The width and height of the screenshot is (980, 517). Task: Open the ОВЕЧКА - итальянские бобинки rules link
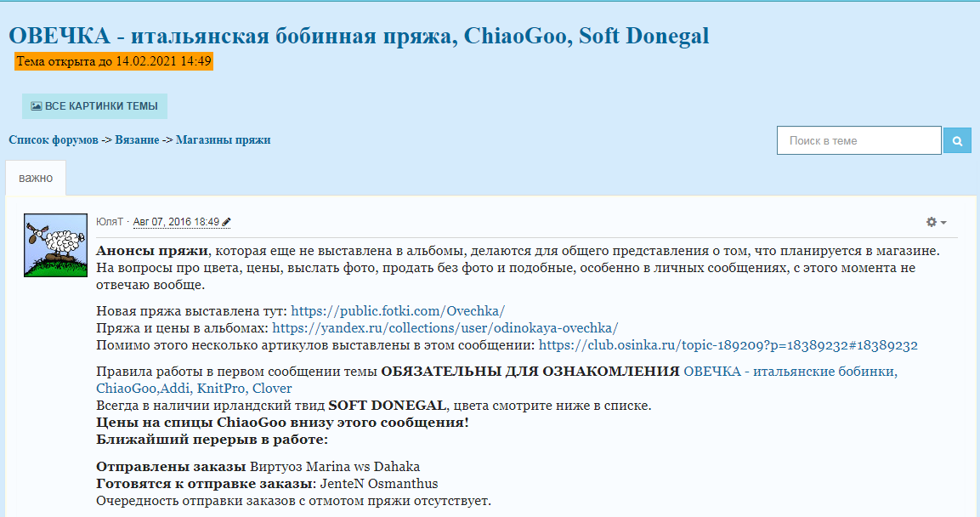coord(790,372)
